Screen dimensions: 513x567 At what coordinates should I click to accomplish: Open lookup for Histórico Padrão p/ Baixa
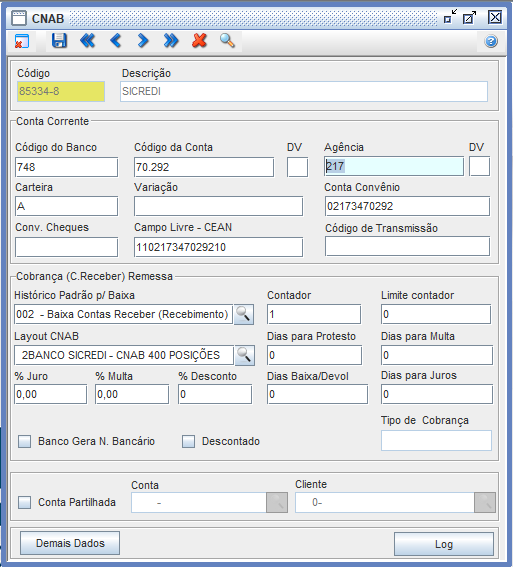244,314
